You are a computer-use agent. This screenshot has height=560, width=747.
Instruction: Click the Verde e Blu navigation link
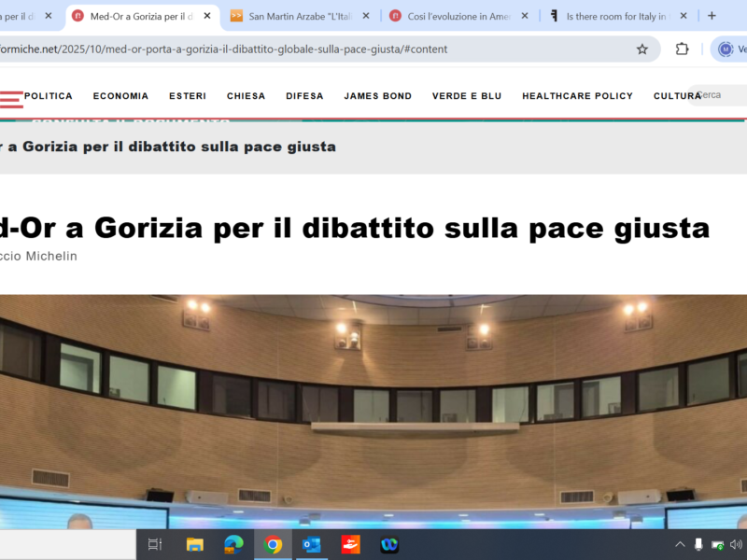tap(467, 96)
